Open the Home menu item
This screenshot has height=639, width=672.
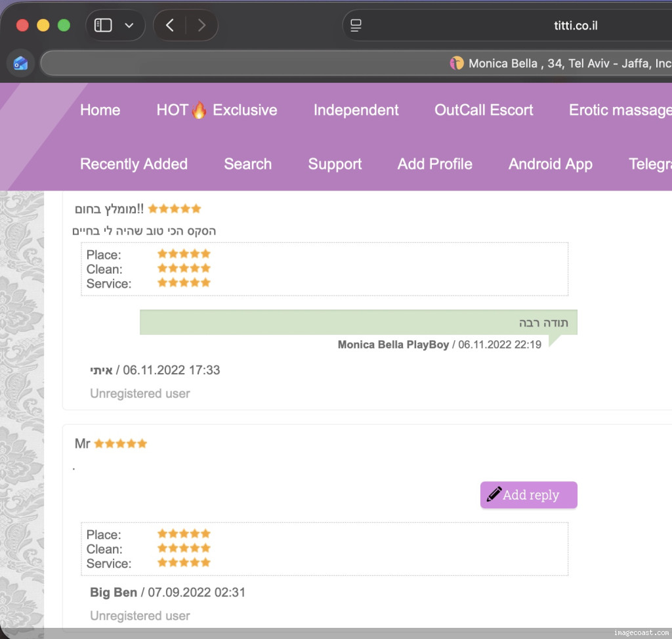[x=100, y=110]
